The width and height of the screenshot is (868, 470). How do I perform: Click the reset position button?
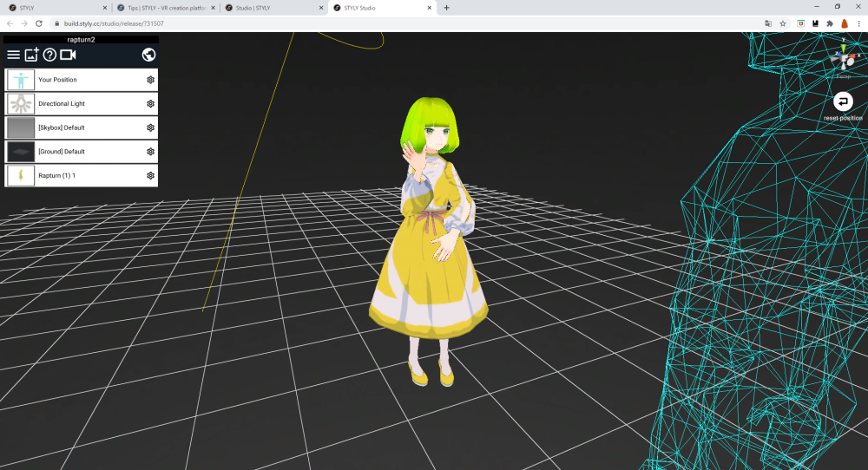tap(843, 101)
